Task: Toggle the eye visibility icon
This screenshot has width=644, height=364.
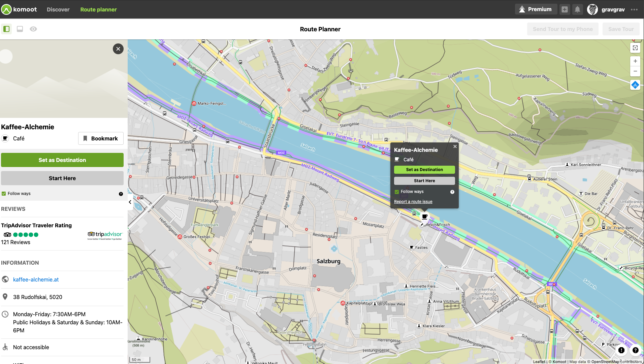Action: coord(33,29)
